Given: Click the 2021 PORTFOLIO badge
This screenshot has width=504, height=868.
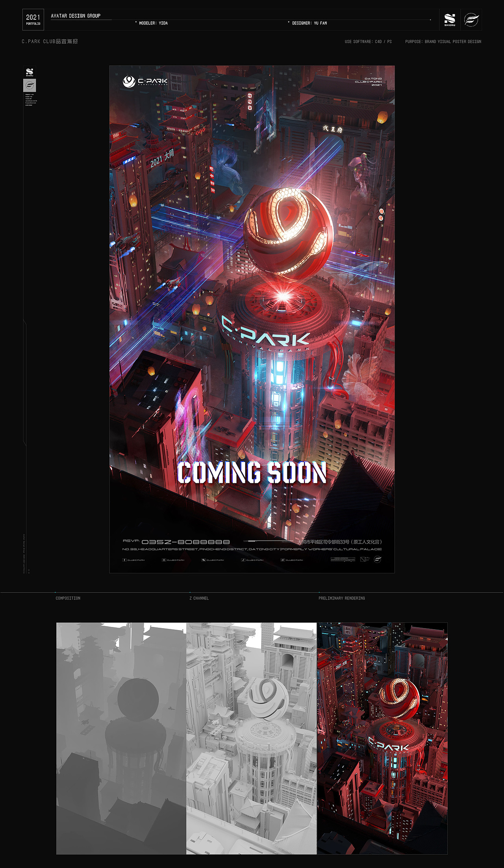Looking at the screenshot, I should pyautogui.click(x=33, y=20).
